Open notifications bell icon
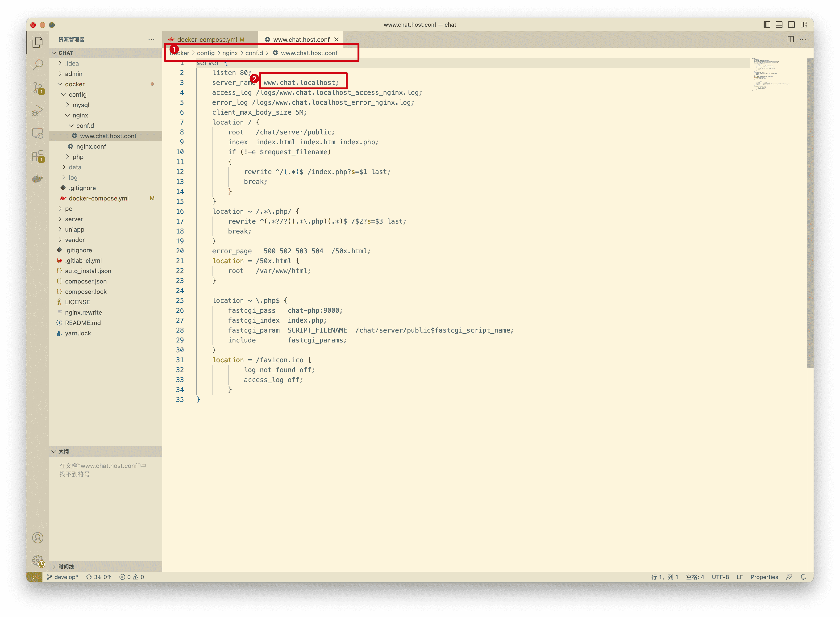 [803, 577]
